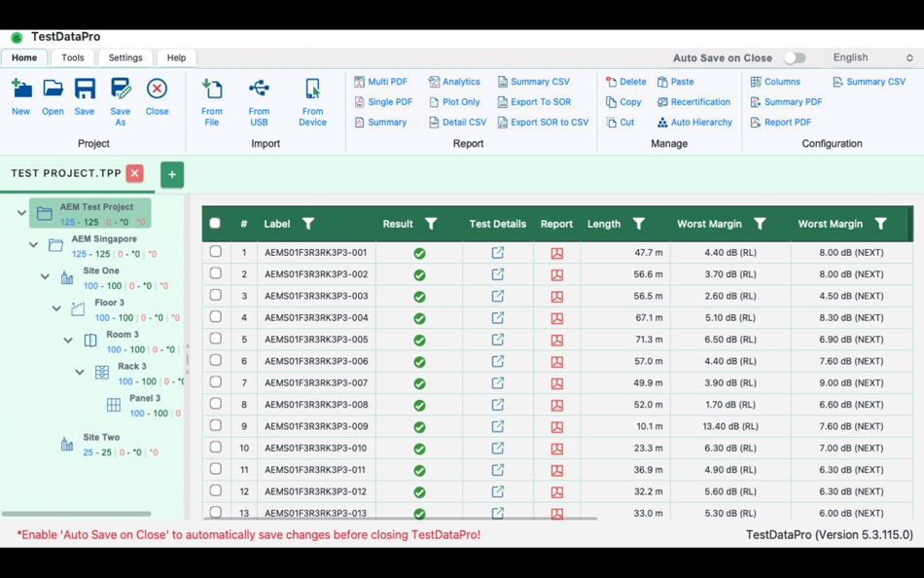Collapse the Room 3 node
The width and height of the screenshot is (924, 578).
(68, 341)
